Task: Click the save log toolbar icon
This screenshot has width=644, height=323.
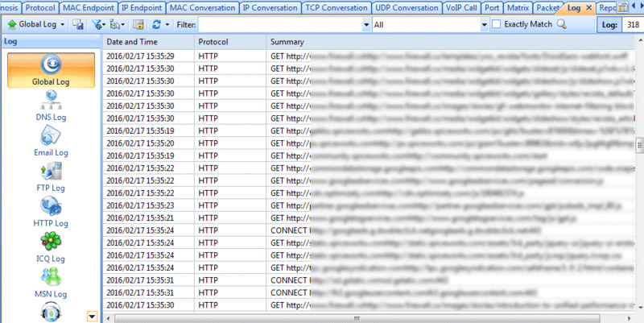Action: (x=78, y=25)
